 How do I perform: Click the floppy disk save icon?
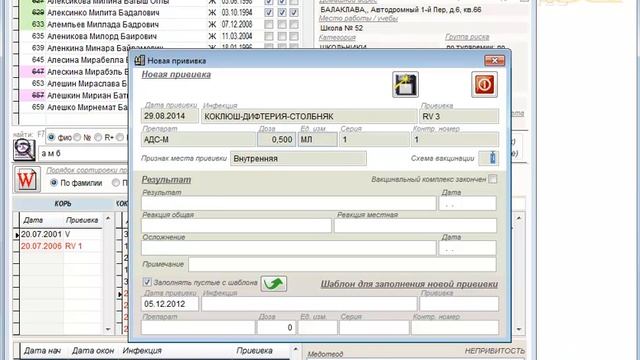coord(405,84)
